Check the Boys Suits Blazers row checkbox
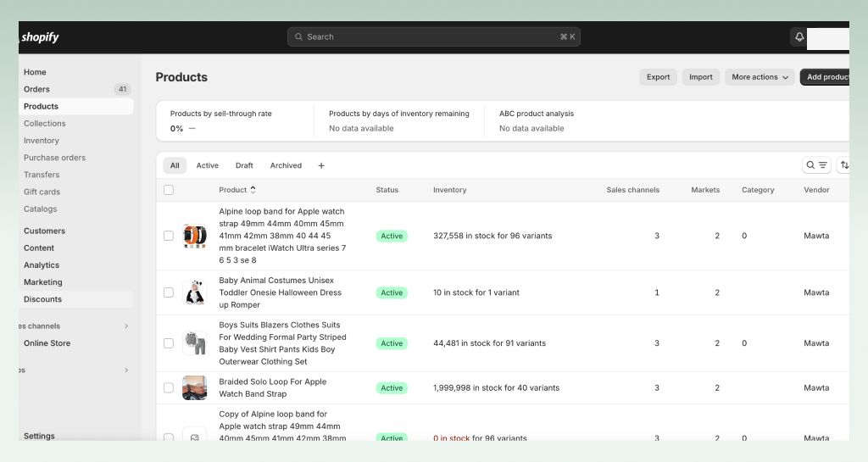 click(x=169, y=343)
